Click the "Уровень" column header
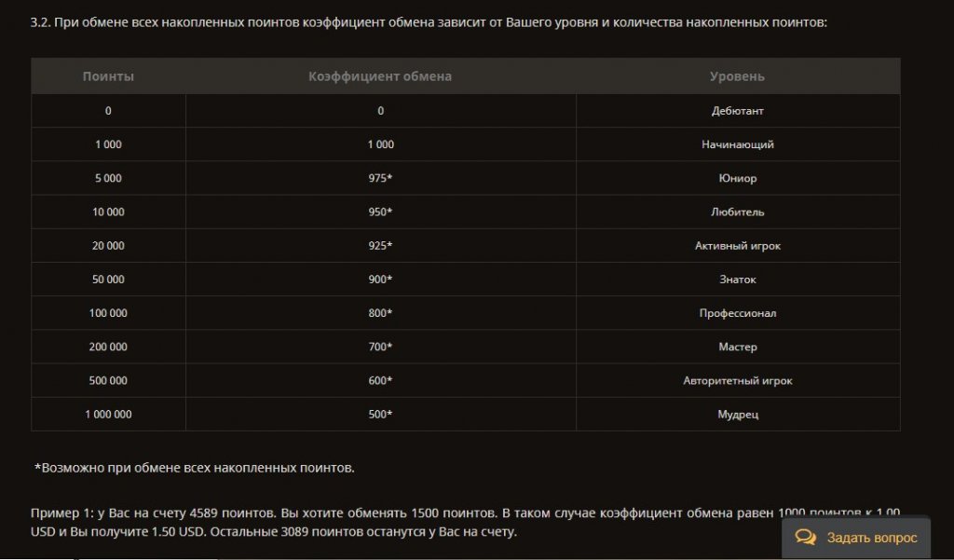Viewport: 954px width, 560px height. tap(738, 76)
